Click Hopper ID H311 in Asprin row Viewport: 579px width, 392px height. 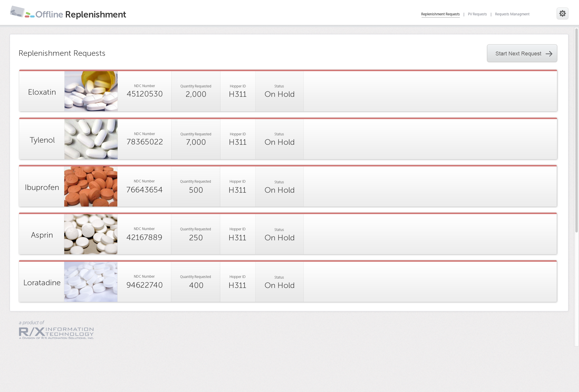(238, 238)
